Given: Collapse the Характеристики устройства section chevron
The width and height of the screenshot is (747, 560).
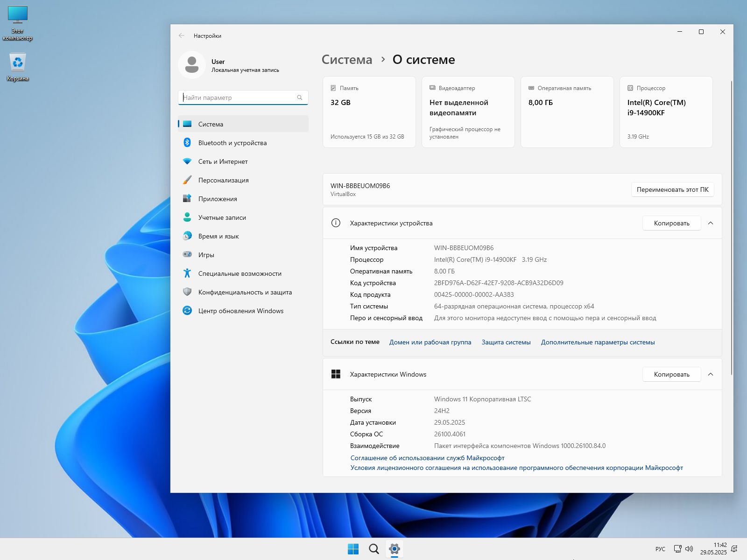Looking at the screenshot, I should coord(711,223).
